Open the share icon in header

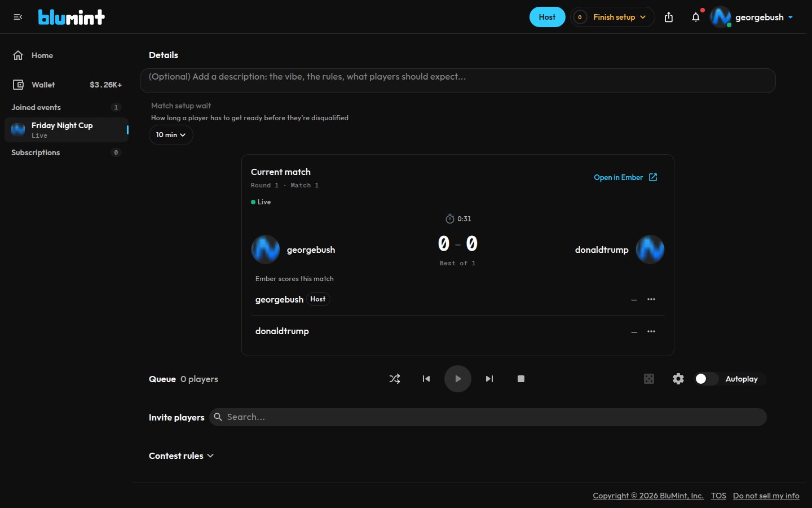pyautogui.click(x=669, y=17)
